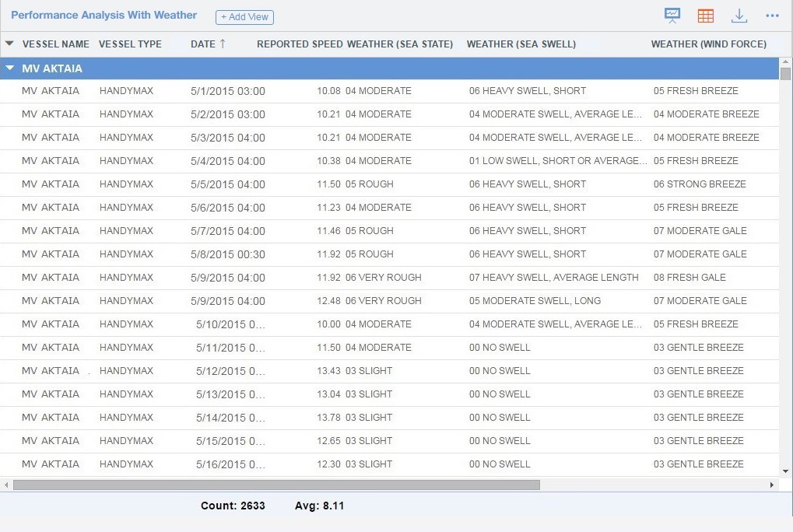This screenshot has width=793, height=532.
Task: Click the WEATHER (SEA STATE) column header
Action: (x=399, y=44)
